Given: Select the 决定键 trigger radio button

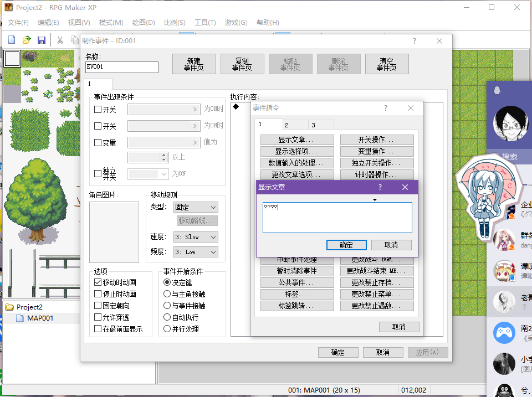Looking at the screenshot, I should 167,282.
